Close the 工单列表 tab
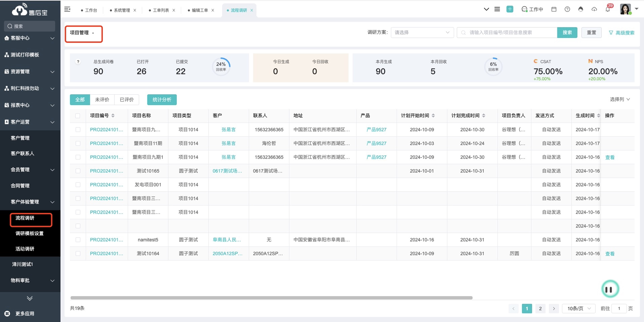This screenshot has width=644, height=322. coord(174,10)
